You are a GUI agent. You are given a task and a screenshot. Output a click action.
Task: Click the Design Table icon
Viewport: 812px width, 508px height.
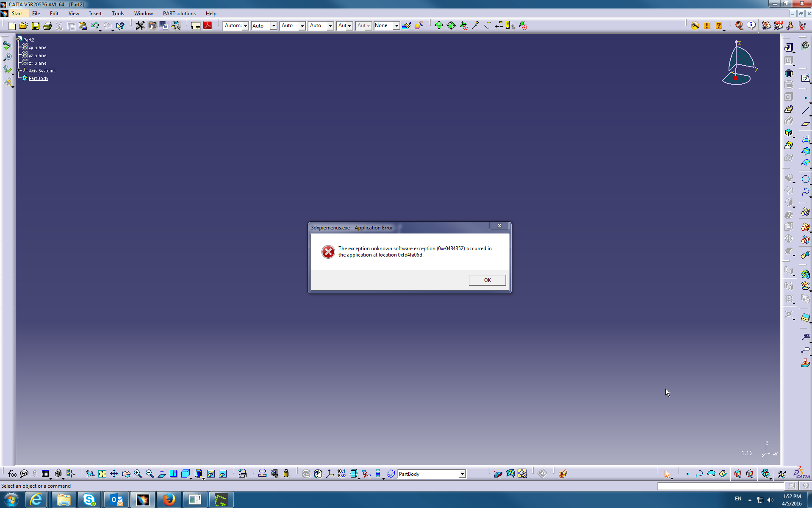click(x=45, y=474)
